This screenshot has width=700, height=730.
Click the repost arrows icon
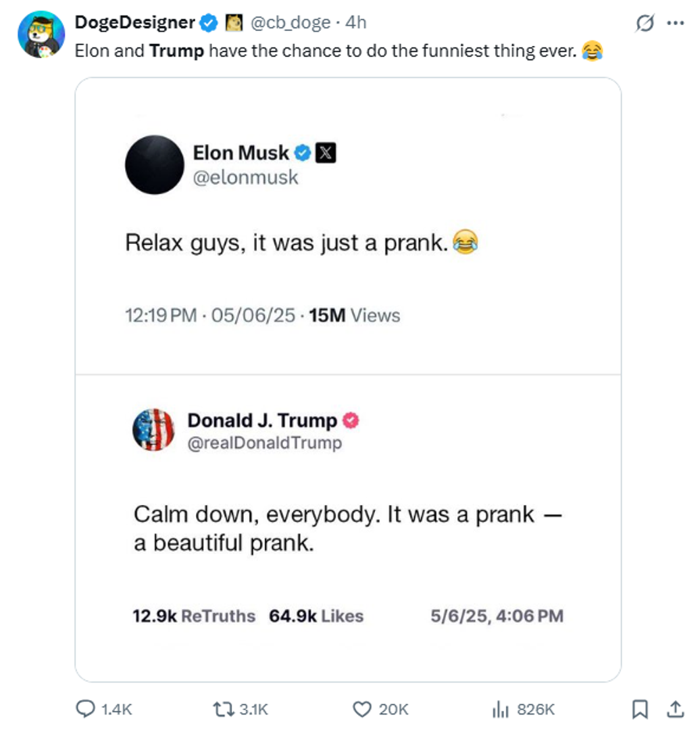pyautogui.click(x=223, y=708)
